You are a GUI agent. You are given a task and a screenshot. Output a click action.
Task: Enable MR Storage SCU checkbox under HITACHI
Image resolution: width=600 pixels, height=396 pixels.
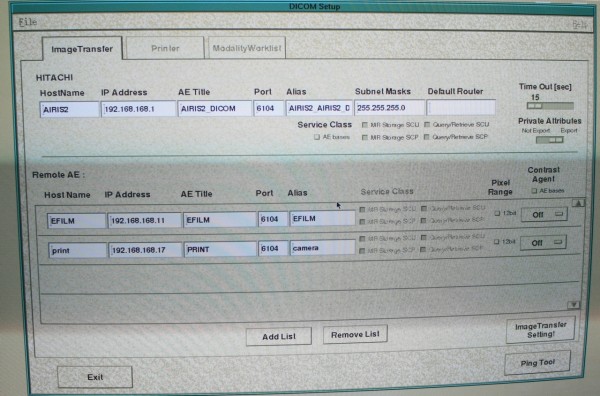[365, 125]
